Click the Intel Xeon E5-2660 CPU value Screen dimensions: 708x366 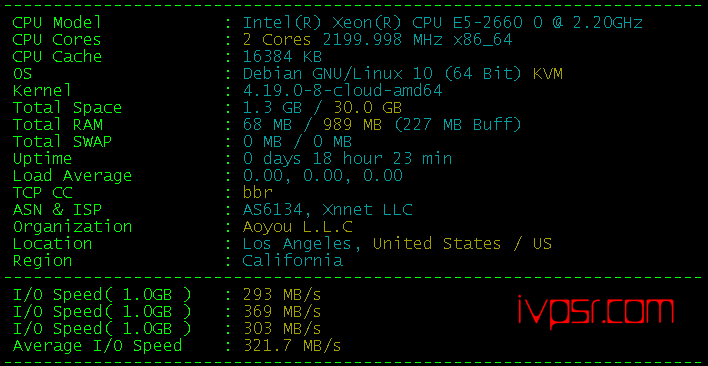(442, 23)
